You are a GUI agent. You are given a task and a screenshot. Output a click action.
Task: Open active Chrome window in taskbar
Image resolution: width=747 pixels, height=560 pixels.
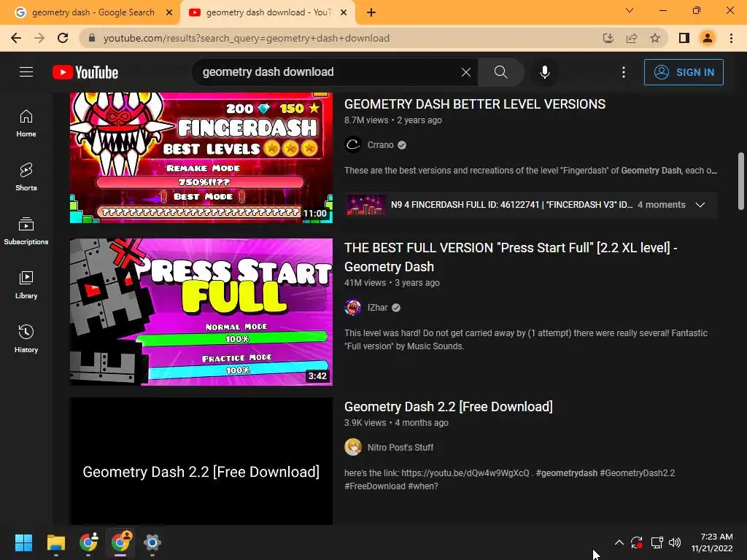(x=120, y=542)
